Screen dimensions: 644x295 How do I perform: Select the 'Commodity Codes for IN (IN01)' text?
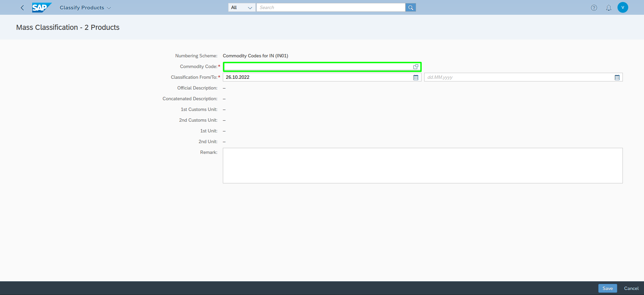point(255,56)
